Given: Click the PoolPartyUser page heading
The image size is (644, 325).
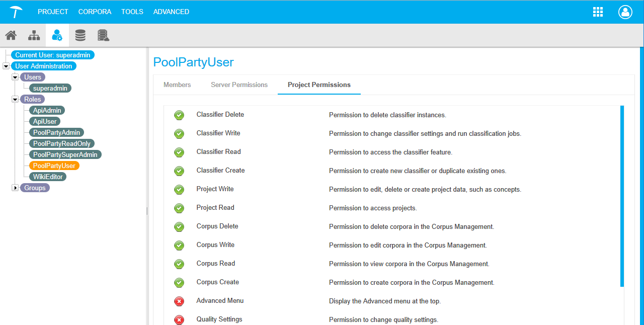Looking at the screenshot, I should click(x=194, y=62).
